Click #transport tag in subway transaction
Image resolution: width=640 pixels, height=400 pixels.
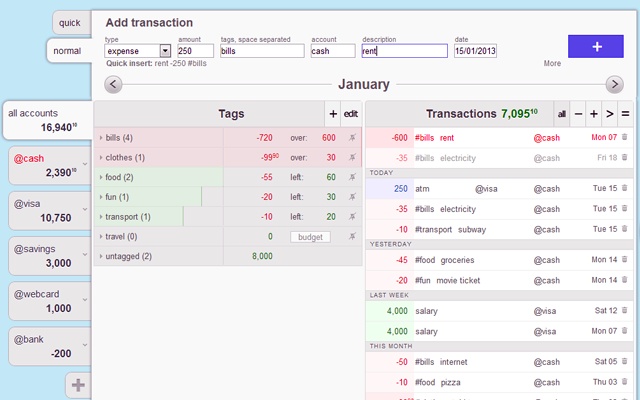[x=433, y=229]
